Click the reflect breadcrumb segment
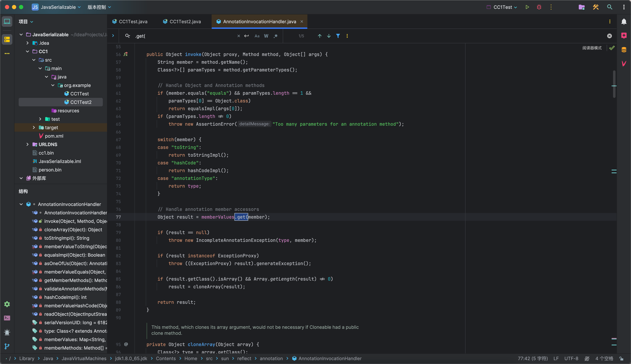 point(244,359)
